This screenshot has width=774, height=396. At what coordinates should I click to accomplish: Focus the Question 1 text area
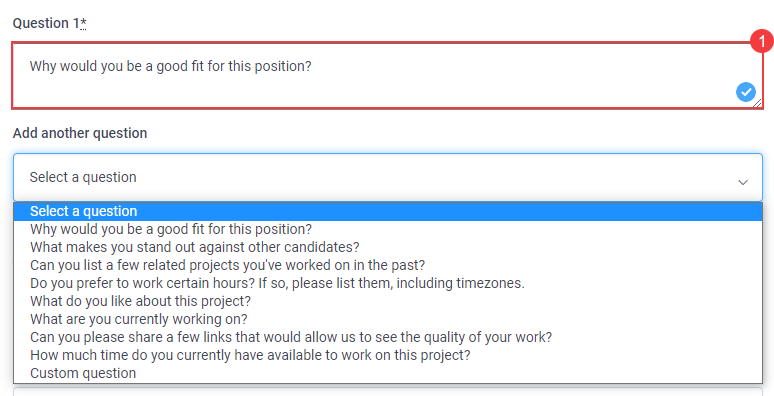388,76
